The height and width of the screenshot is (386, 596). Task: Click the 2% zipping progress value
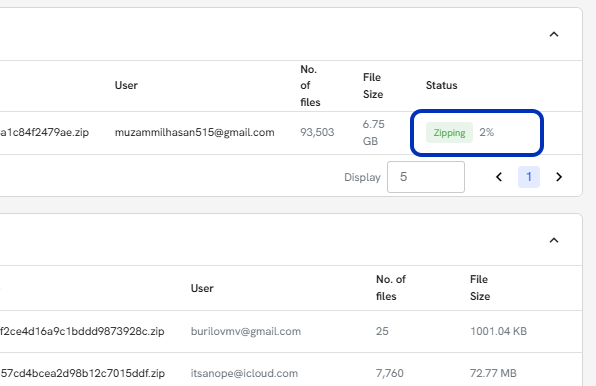tap(487, 132)
